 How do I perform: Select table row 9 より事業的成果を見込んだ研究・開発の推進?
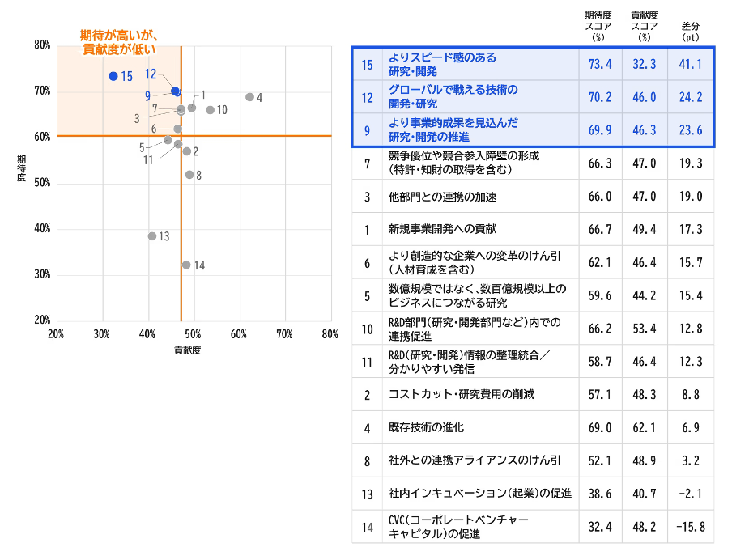(533, 130)
